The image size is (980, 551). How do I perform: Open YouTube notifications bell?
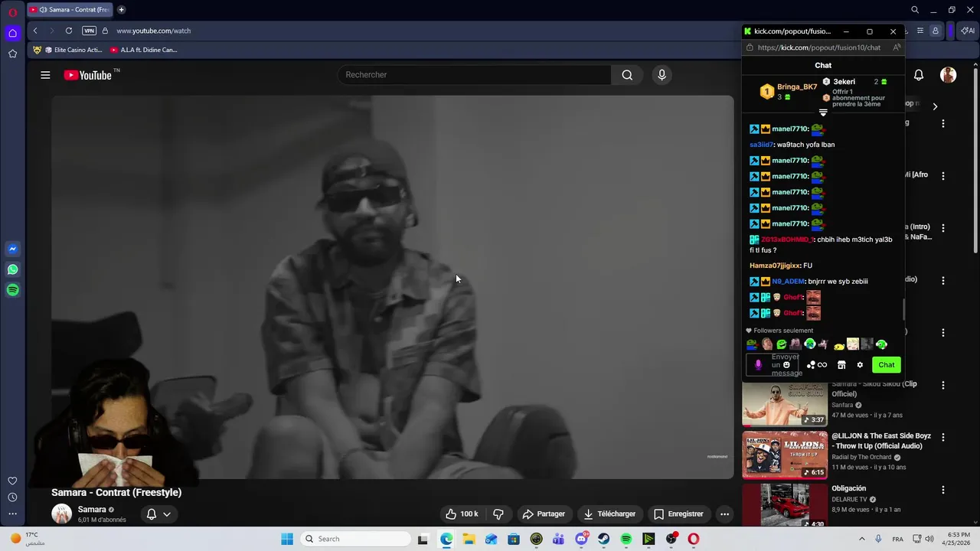(x=919, y=75)
